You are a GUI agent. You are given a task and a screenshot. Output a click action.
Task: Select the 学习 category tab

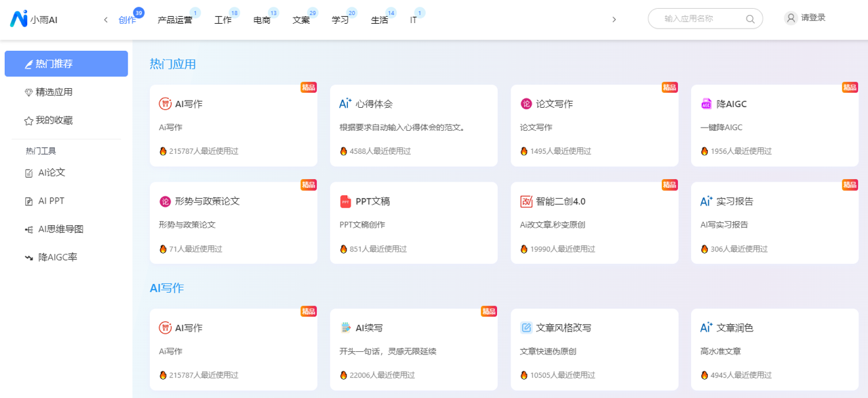click(x=340, y=20)
